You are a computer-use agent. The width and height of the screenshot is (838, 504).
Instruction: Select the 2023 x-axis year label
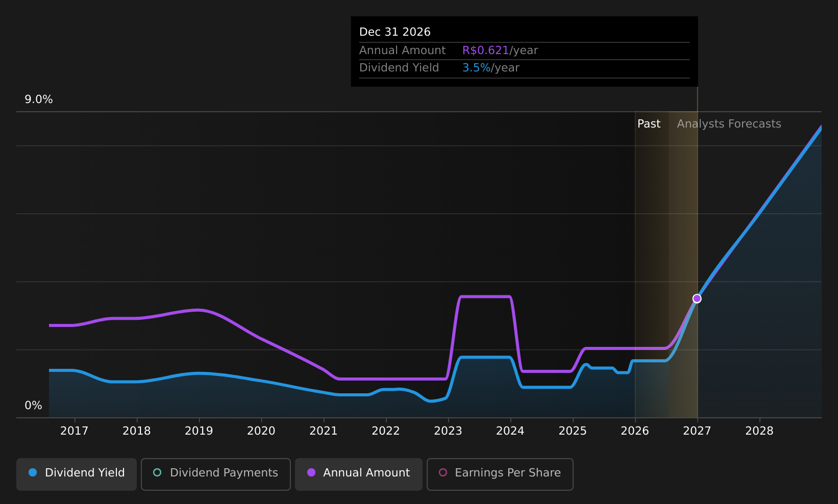tap(448, 431)
